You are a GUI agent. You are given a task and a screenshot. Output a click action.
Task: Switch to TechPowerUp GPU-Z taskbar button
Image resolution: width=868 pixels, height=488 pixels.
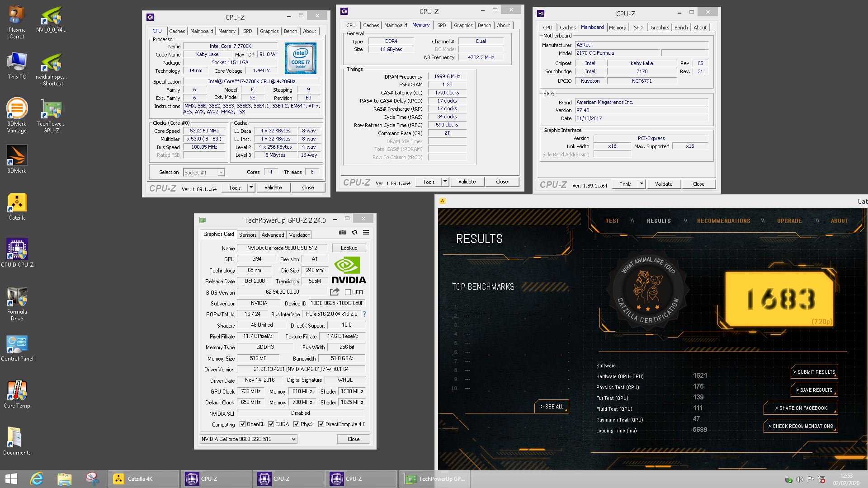point(434,479)
